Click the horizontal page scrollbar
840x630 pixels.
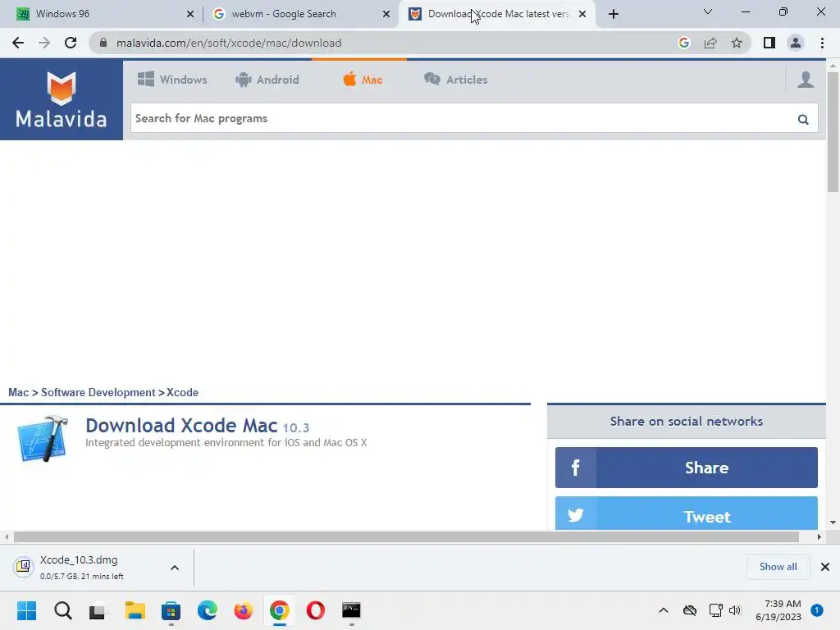[x=406, y=536]
